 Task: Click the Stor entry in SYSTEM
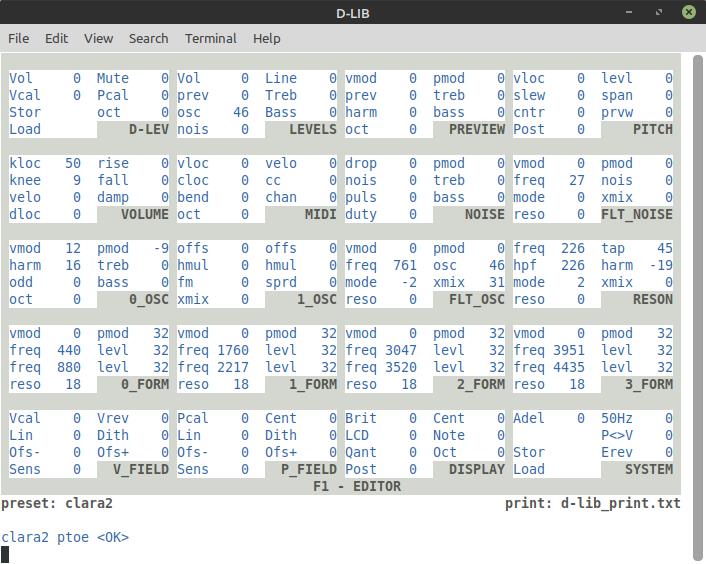coord(529,453)
